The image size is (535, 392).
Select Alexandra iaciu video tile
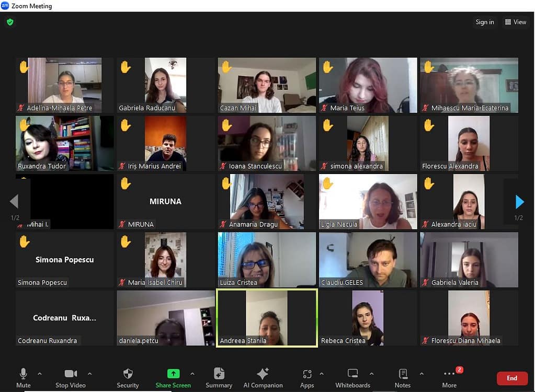coord(469,201)
